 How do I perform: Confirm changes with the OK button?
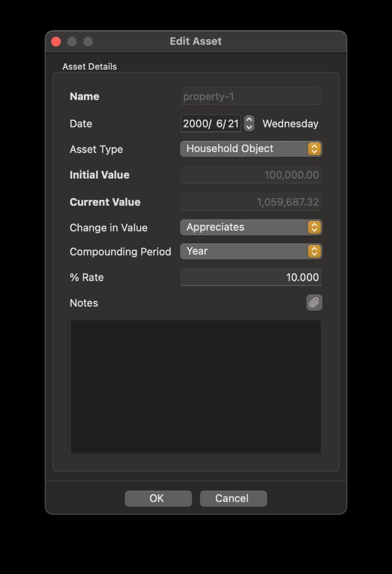click(158, 499)
